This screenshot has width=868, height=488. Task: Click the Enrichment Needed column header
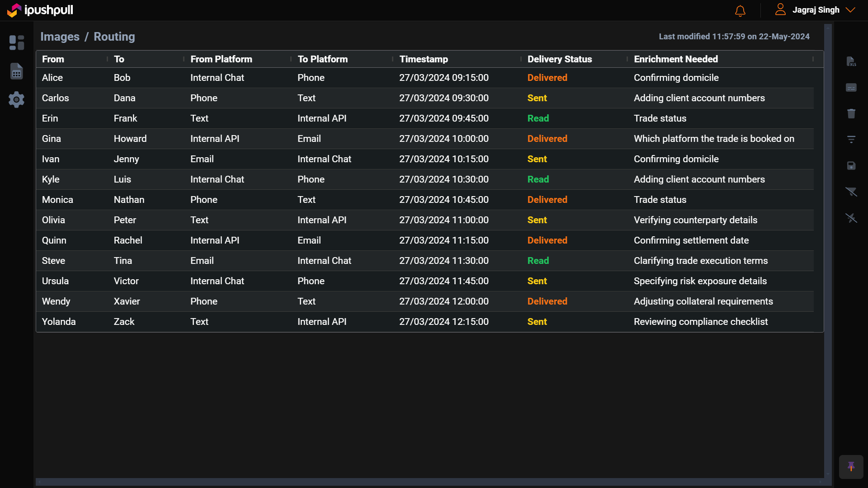point(675,59)
